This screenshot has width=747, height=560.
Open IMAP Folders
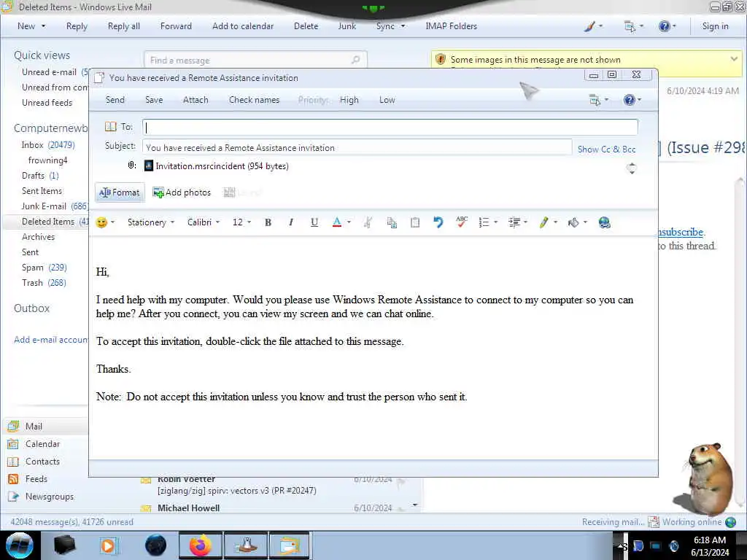click(x=451, y=26)
